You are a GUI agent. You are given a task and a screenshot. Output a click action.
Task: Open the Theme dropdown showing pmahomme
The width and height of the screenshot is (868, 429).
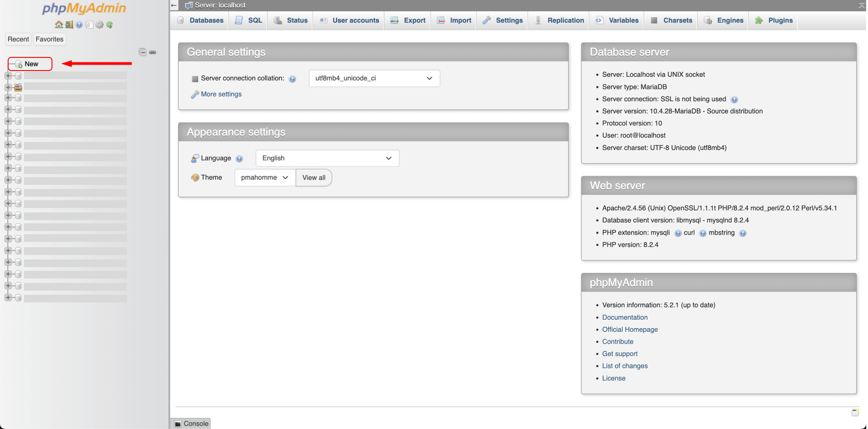(264, 178)
